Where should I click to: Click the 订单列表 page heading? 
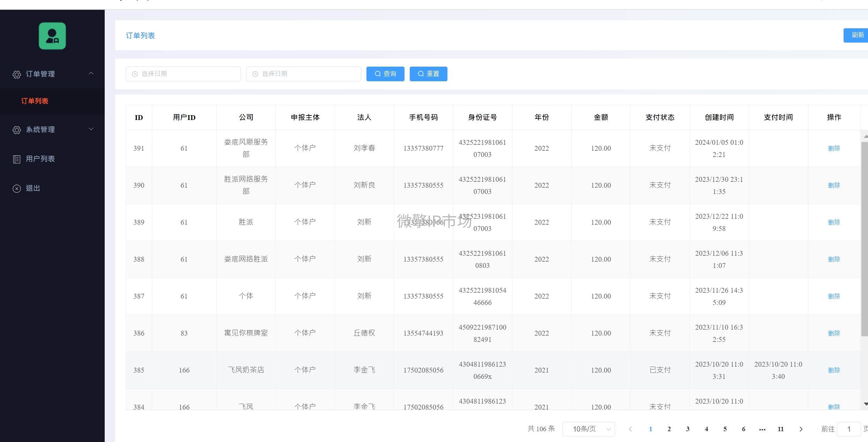(x=140, y=36)
